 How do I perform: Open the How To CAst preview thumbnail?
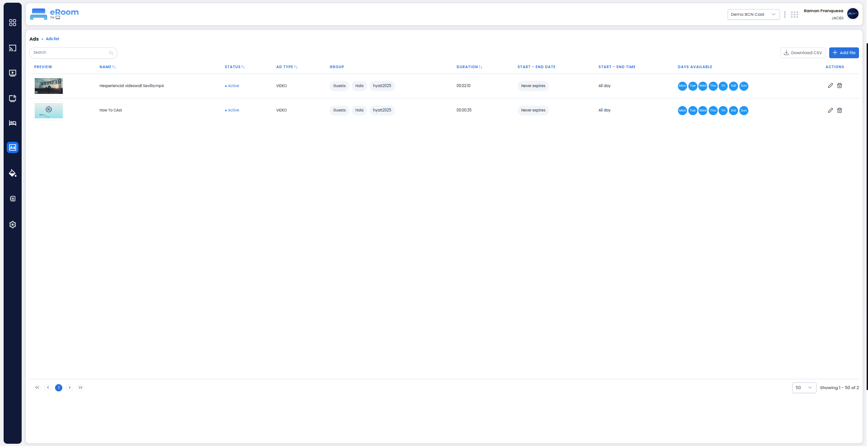[x=49, y=111]
